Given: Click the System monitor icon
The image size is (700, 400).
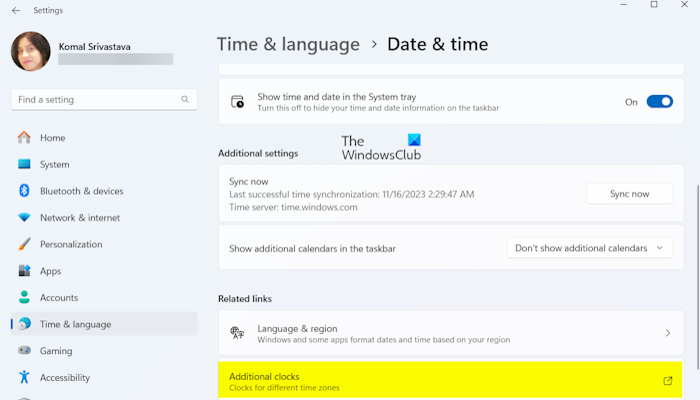Looking at the screenshot, I should pos(24,164).
